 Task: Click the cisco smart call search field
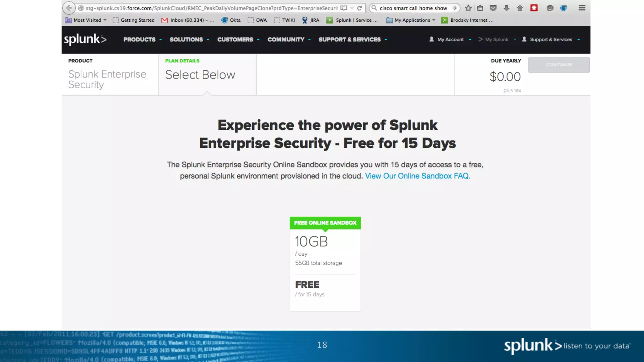tap(413, 8)
